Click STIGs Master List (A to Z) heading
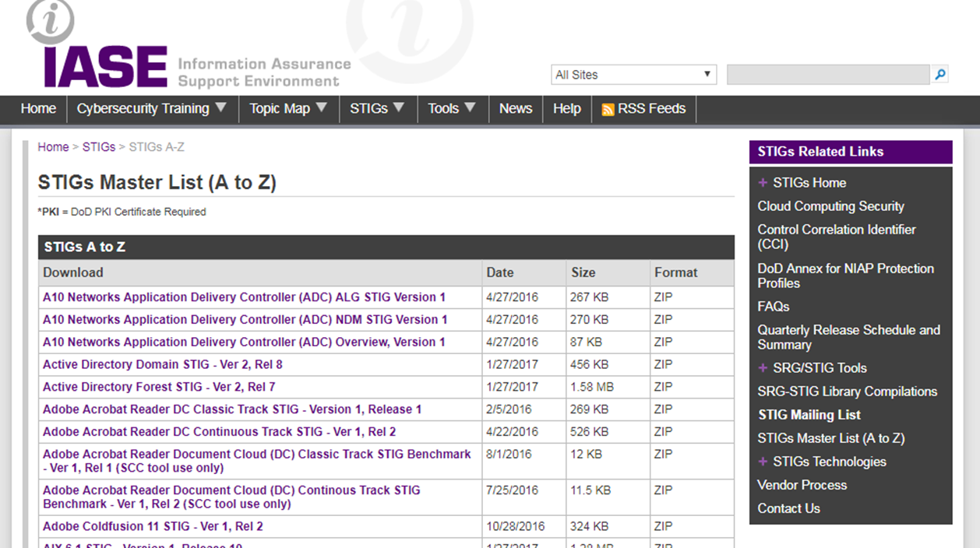 coord(157,183)
